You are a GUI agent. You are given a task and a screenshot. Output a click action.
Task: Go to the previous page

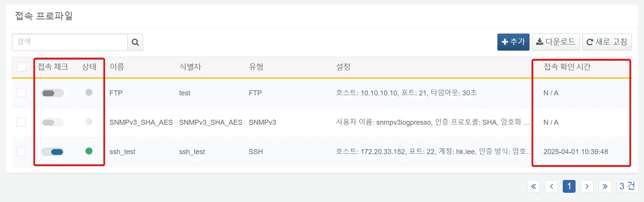click(551, 187)
